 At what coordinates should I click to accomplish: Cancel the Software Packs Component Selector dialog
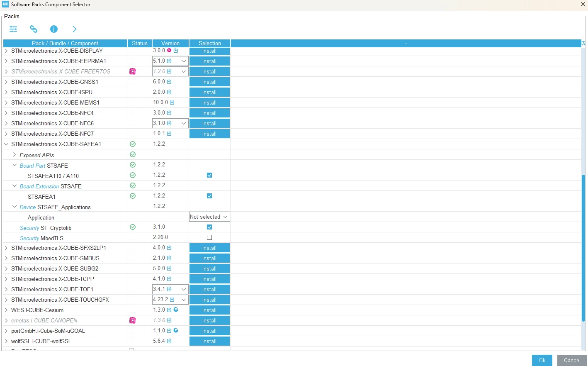[572, 360]
